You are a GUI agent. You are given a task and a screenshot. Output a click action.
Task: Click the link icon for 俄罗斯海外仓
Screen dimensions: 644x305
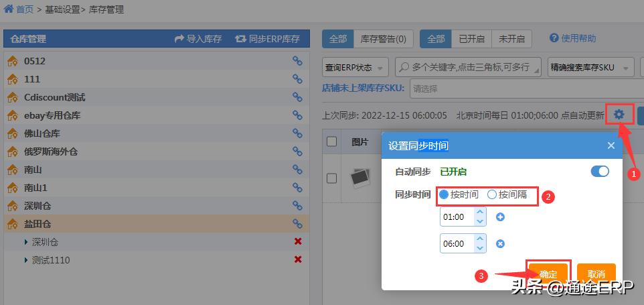coord(297,151)
